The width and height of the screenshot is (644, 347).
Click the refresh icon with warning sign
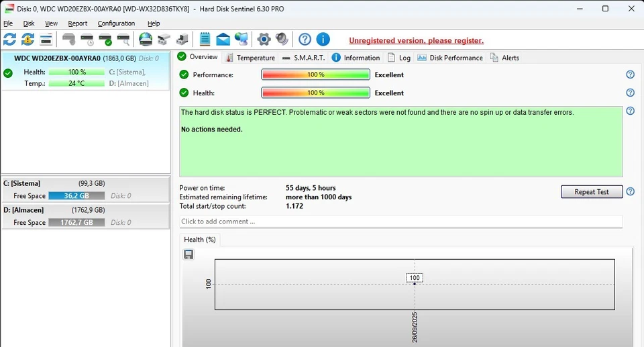pos(28,40)
